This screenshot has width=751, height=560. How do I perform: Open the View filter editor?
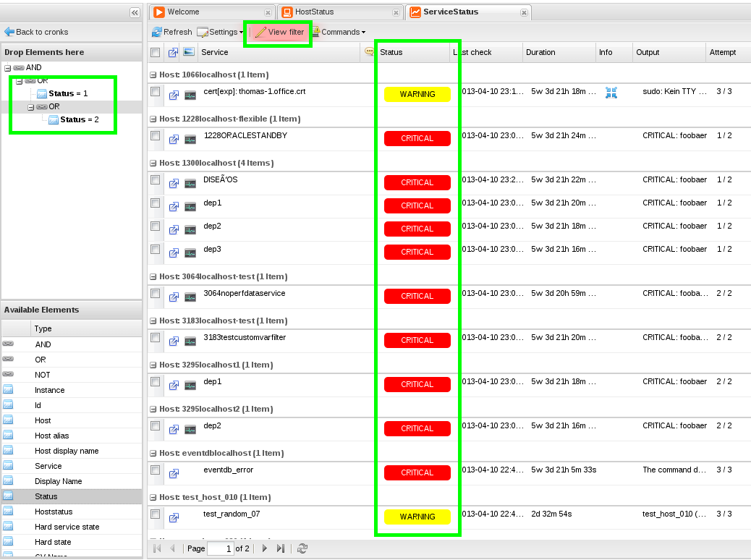tap(278, 32)
